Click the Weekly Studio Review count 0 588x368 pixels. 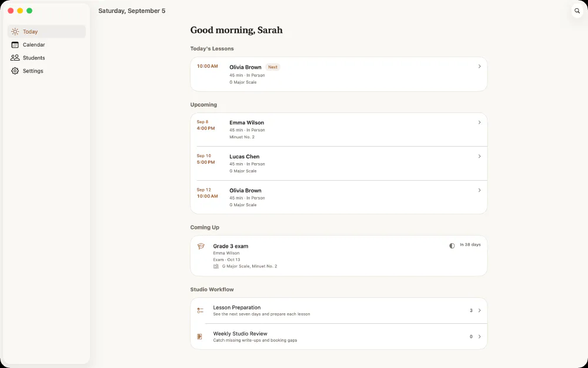point(471,337)
